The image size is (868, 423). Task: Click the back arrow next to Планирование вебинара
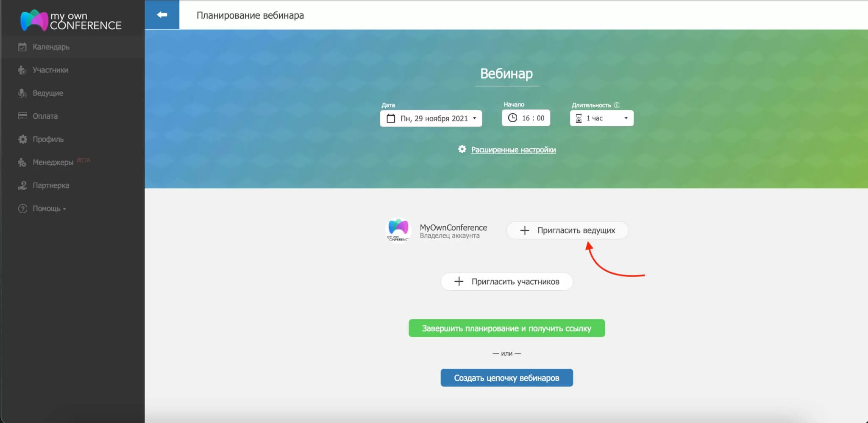[162, 14]
